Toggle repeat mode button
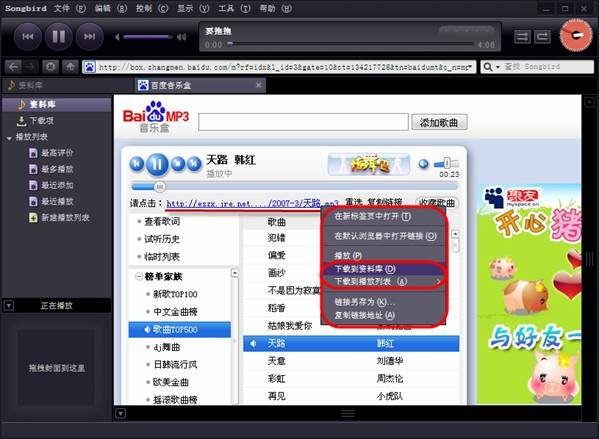 click(542, 37)
